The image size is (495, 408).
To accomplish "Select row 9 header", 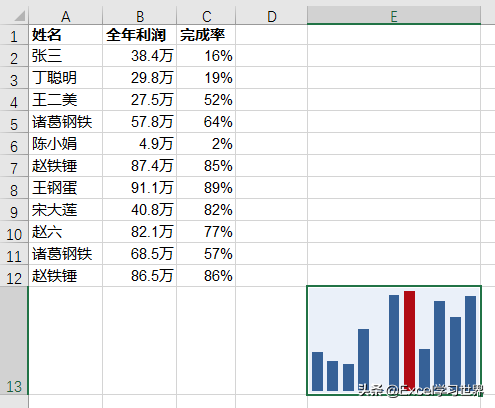I will 14,210.
